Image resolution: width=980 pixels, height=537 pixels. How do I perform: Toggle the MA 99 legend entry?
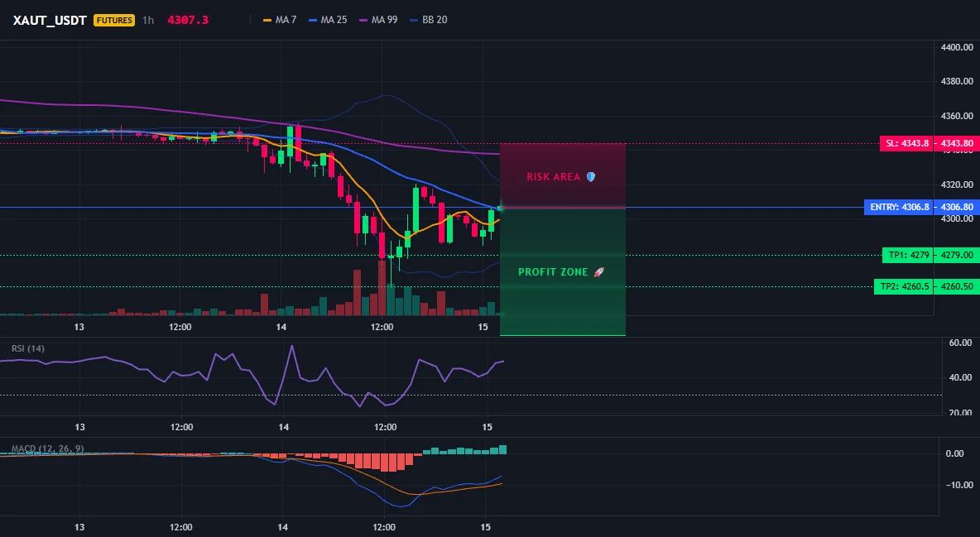[x=378, y=20]
